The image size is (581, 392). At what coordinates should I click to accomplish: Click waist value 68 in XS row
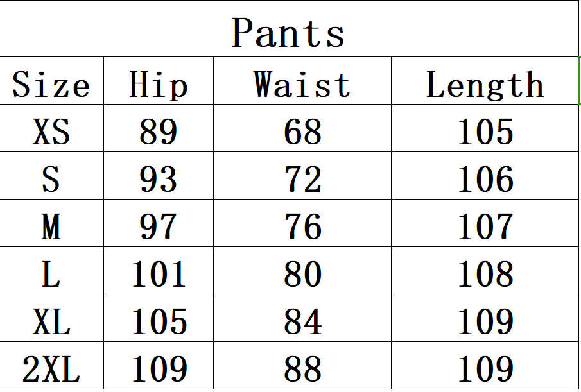click(x=302, y=132)
